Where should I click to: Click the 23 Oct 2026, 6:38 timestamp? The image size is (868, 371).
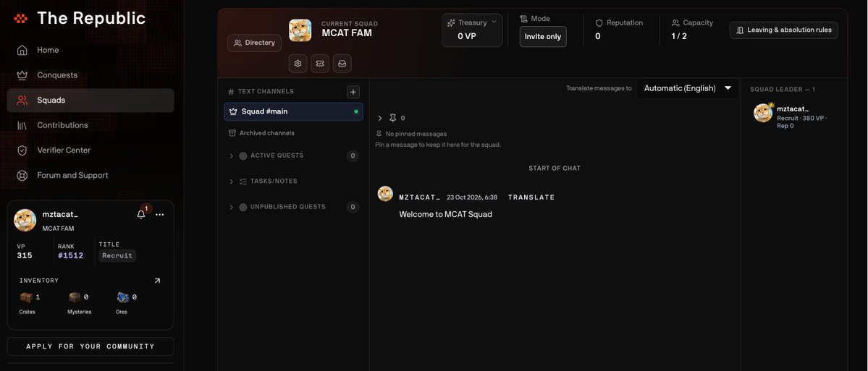click(x=471, y=197)
